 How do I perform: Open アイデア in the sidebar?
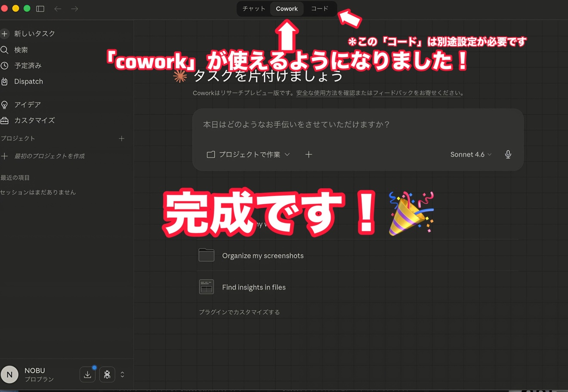[x=27, y=104]
